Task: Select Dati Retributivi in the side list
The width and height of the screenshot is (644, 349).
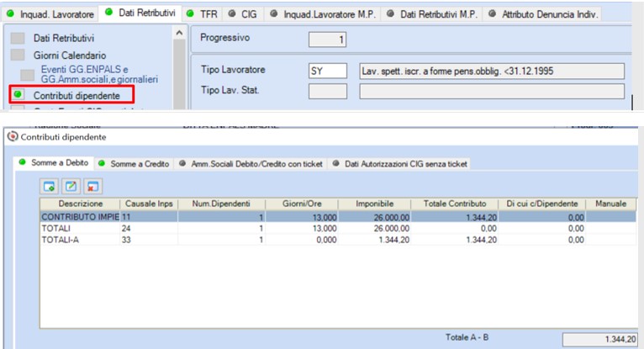Action: tap(64, 38)
